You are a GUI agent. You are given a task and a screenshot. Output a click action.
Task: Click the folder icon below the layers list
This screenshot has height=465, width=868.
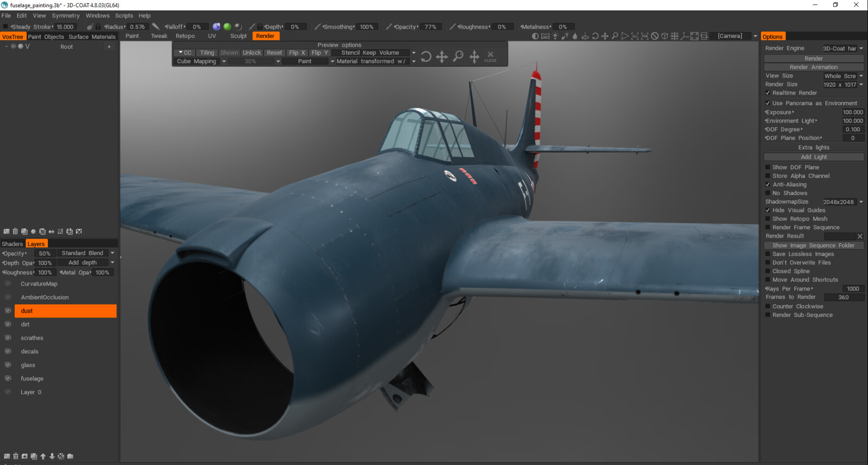click(x=70, y=456)
